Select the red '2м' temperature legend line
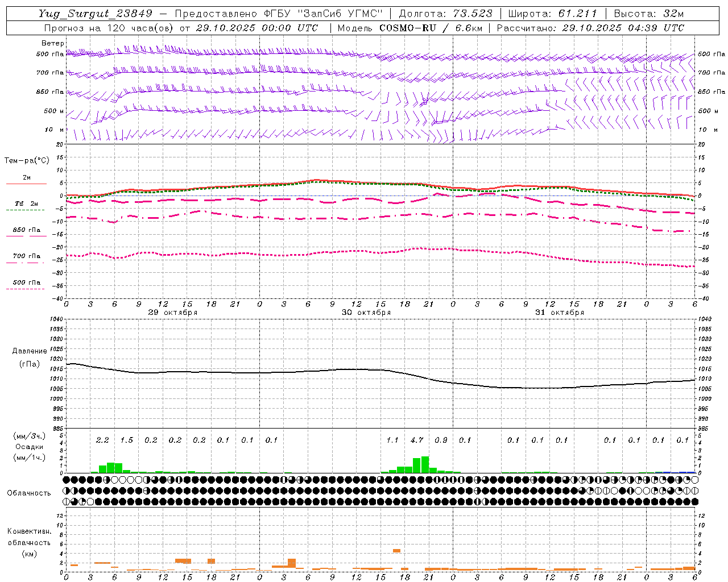This screenshot has height=582, width=728. coord(26,184)
